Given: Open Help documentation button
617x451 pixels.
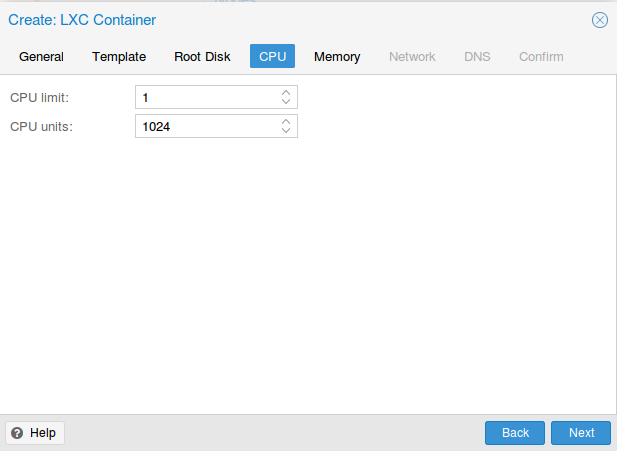Looking at the screenshot, I should [35, 433].
